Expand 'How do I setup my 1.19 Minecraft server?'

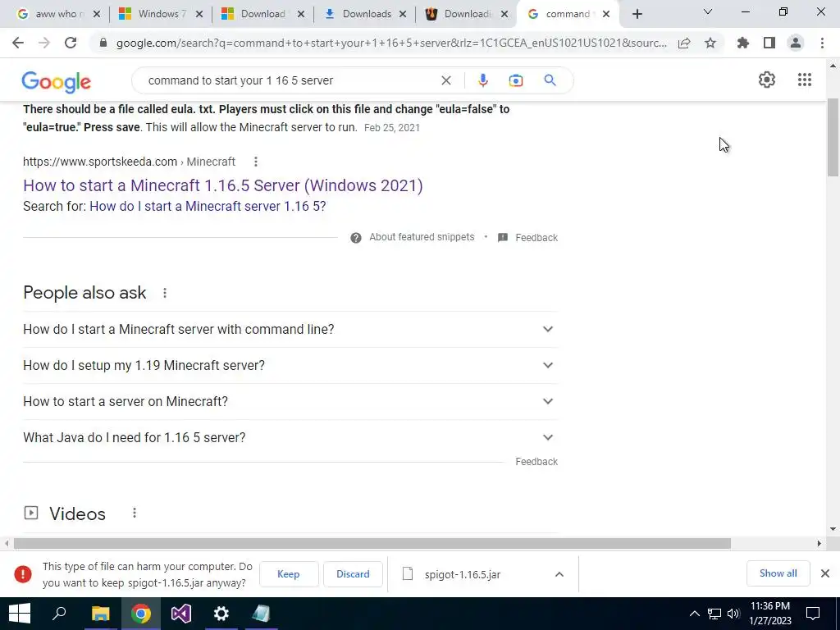click(290, 365)
